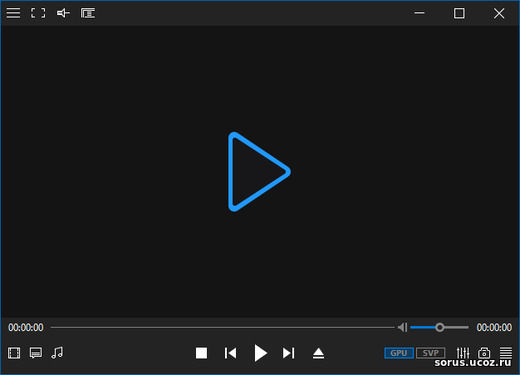The width and height of the screenshot is (520, 375).
Task: Toggle GPU hardware acceleration
Action: coord(399,353)
